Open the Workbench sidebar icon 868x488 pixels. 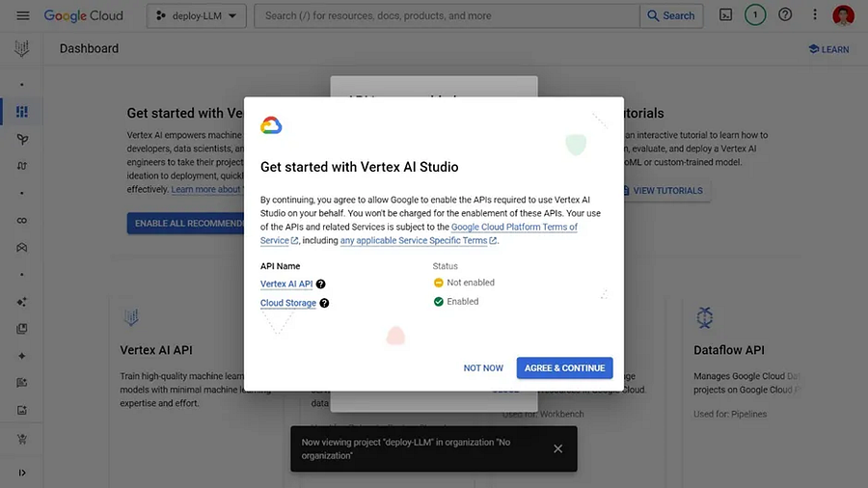[21, 247]
